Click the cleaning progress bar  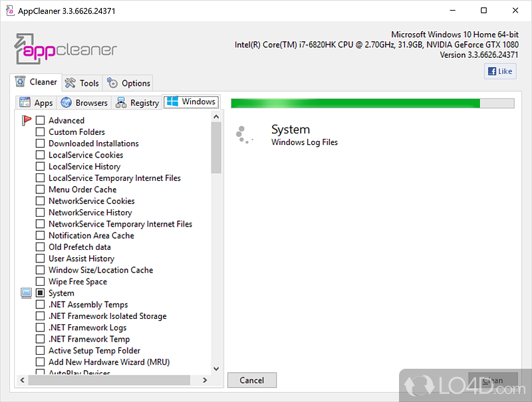click(x=372, y=104)
